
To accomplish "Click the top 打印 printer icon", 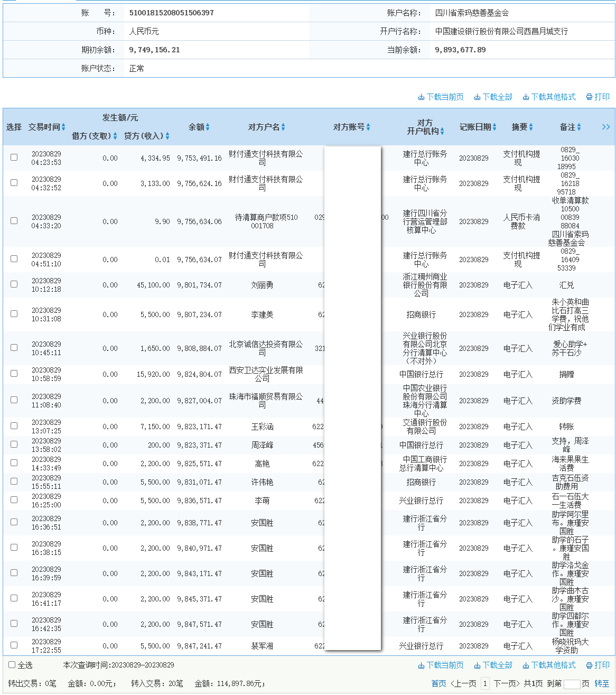I will (589, 97).
